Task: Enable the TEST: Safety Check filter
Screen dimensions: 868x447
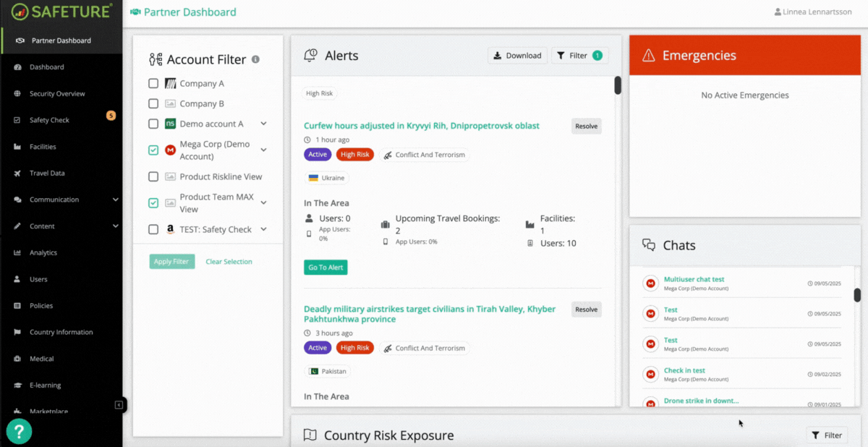Action: pyautogui.click(x=153, y=229)
